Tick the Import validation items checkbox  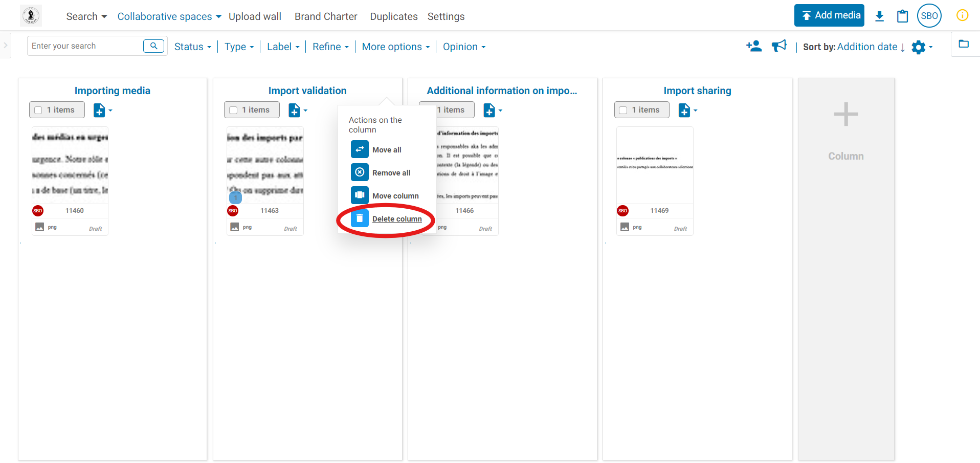[x=233, y=110]
